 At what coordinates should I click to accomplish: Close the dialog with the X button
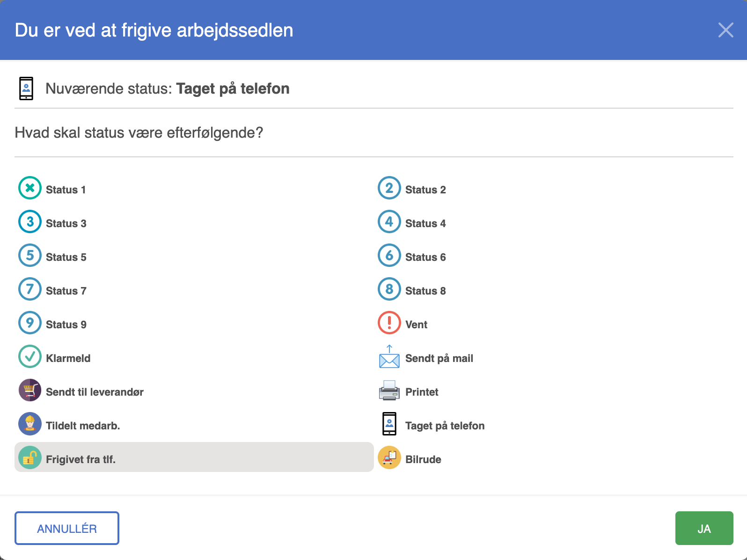tap(726, 30)
